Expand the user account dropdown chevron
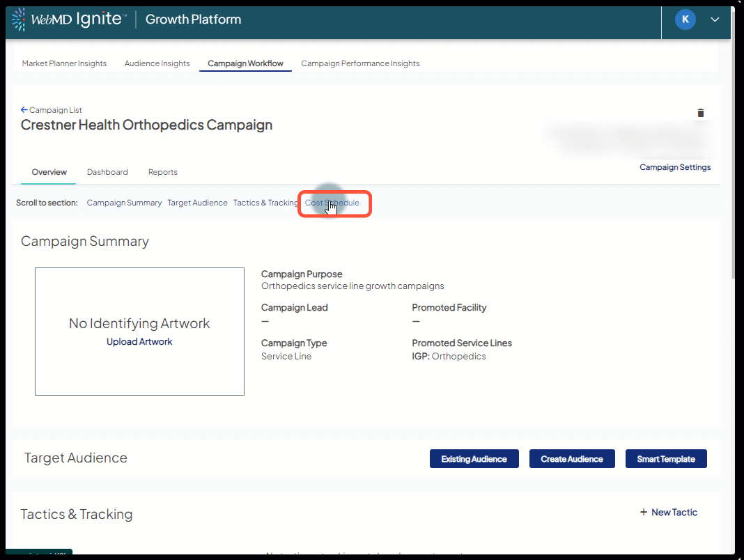This screenshot has height=560, width=744. [715, 20]
